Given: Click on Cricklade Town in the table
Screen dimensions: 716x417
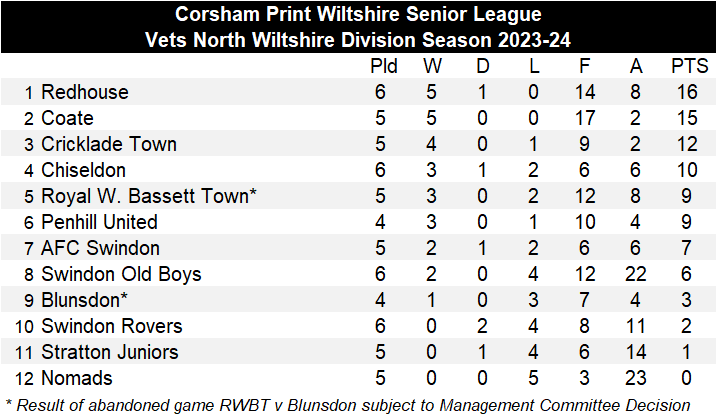Looking at the screenshot, I should (108, 144).
